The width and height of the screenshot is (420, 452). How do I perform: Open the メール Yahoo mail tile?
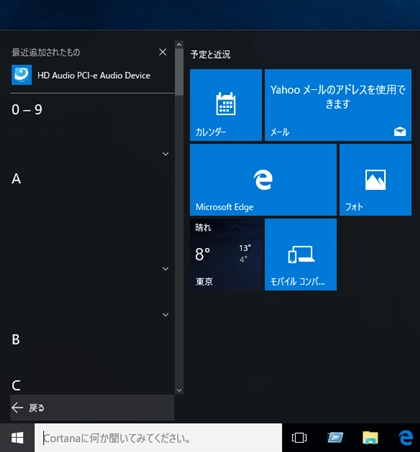pos(338,105)
